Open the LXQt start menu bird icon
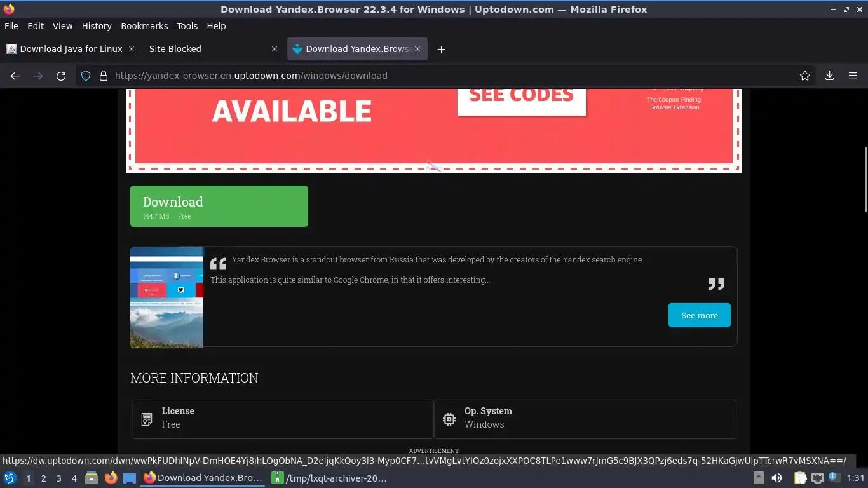The image size is (868, 488). coord(10,478)
